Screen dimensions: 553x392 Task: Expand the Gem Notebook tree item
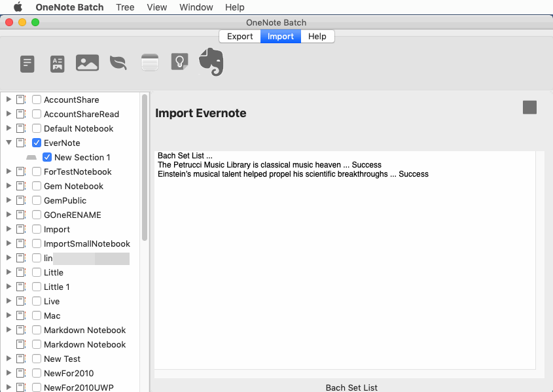[9, 186]
